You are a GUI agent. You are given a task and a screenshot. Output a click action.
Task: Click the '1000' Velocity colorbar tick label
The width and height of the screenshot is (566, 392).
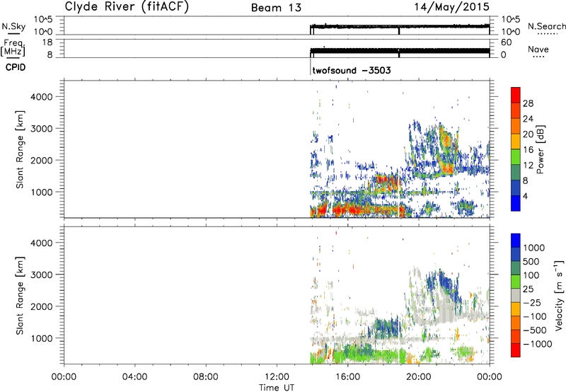click(534, 248)
